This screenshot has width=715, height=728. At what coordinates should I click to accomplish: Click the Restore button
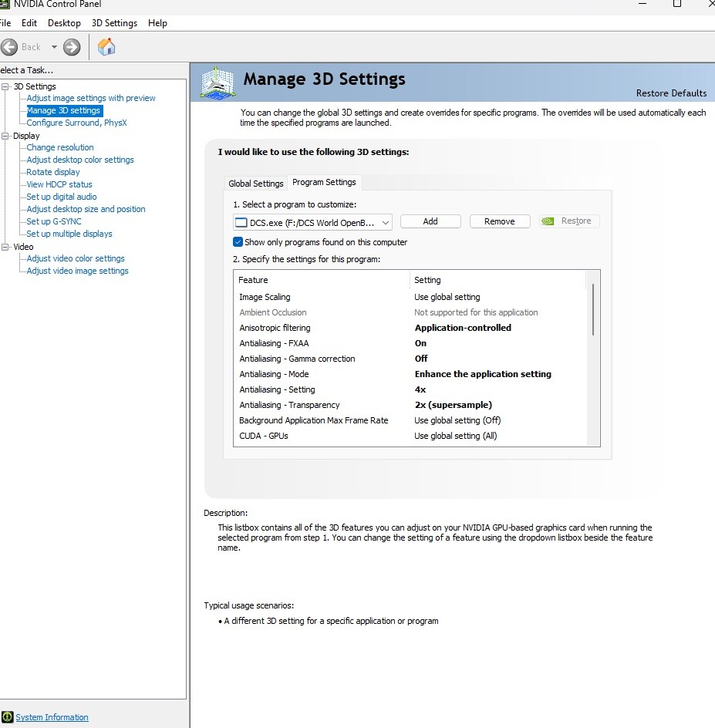coord(570,221)
